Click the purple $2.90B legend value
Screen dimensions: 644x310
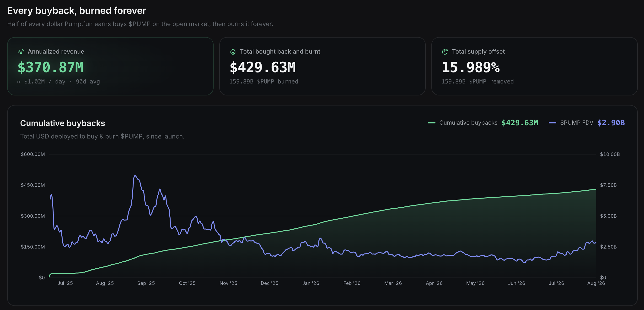pos(611,123)
